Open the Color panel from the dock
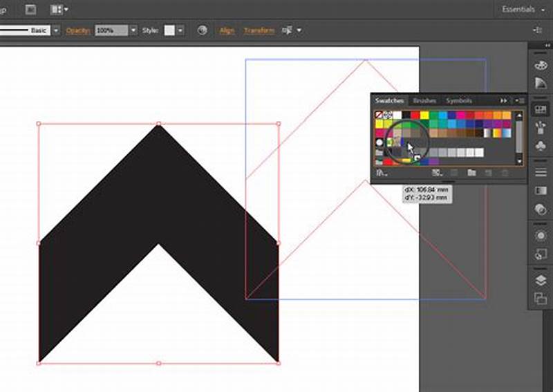The image size is (553, 392). coord(541,65)
